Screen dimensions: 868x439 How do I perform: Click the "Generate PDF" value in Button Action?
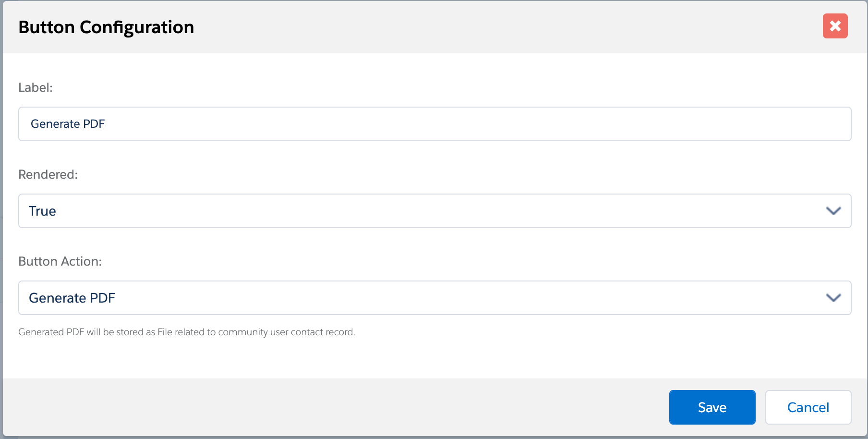72,298
